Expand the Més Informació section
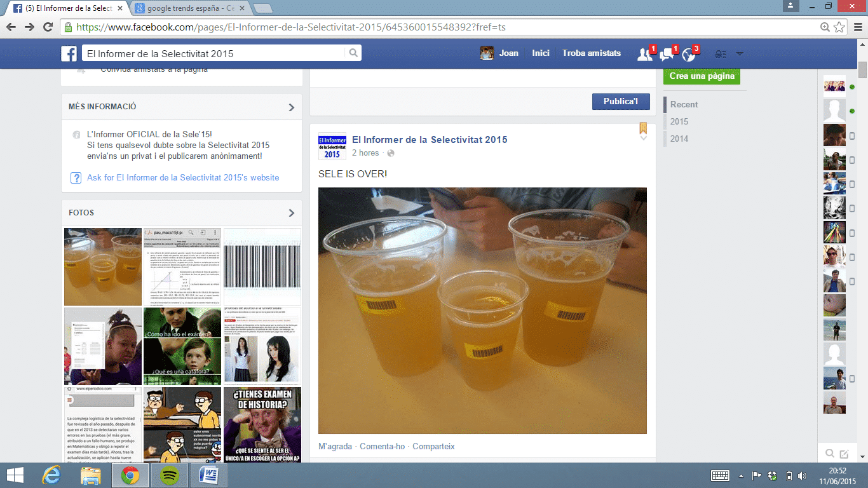 point(292,107)
